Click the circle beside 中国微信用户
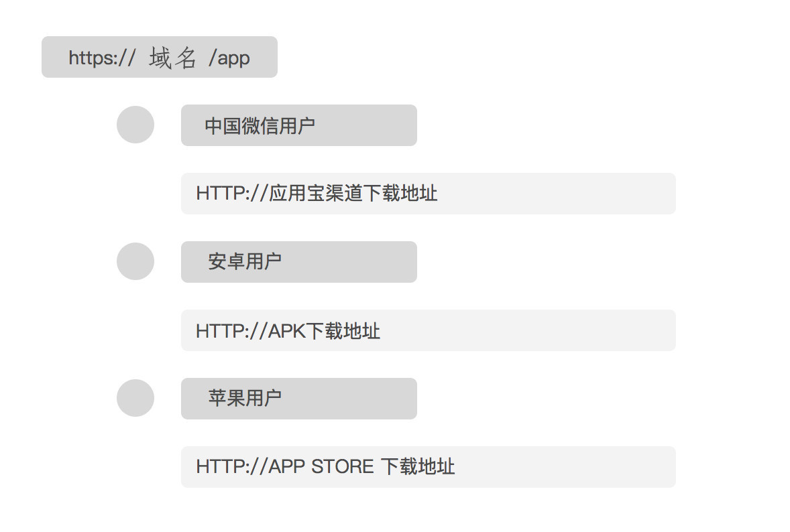 tap(135, 125)
